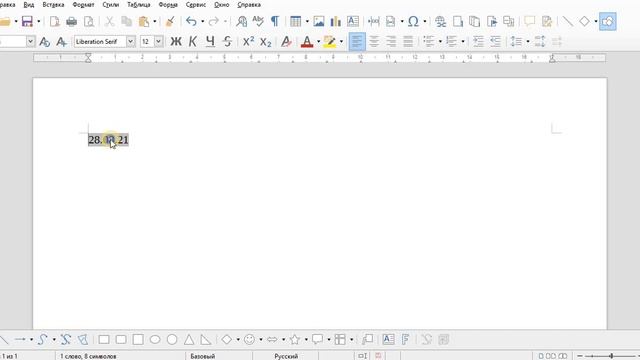Pick the Right Triangle shape
The image size is (640, 360).
point(206,339)
